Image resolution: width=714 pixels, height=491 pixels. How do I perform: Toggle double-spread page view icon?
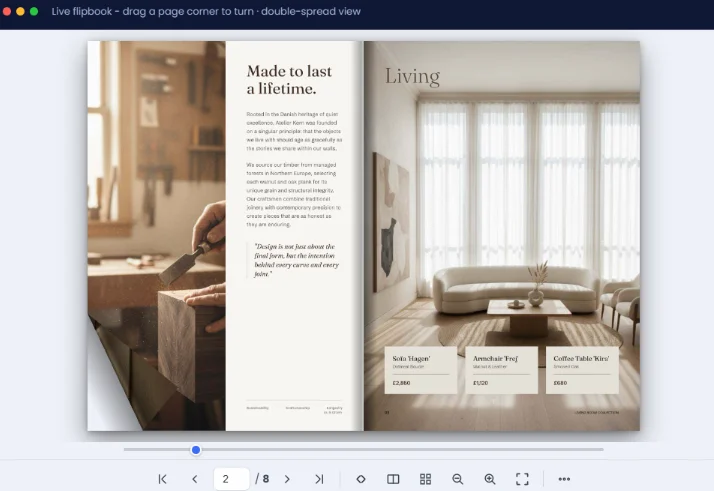(x=393, y=479)
